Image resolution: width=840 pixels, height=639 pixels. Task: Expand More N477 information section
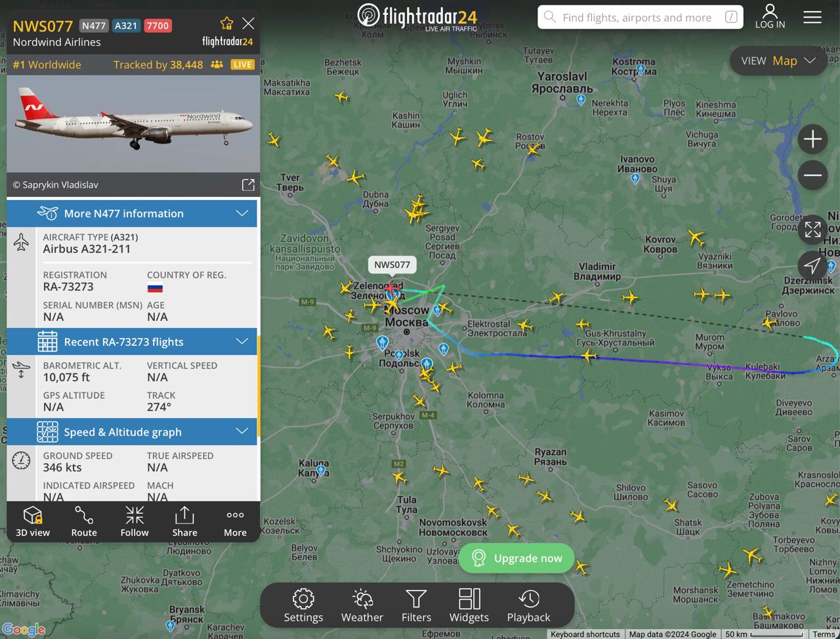[x=132, y=213]
